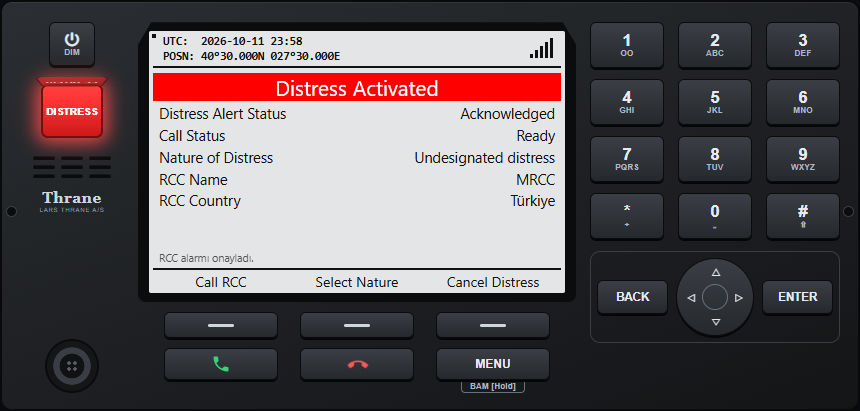Tap keypad digit 0
Image resolution: width=860 pixels, height=411 pixels.
(x=715, y=216)
